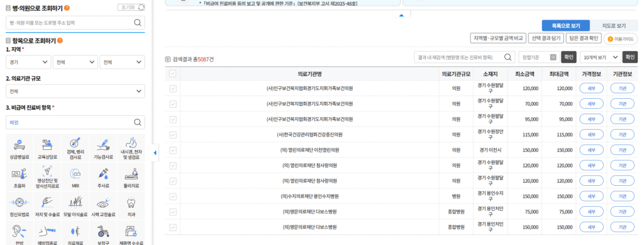
Task: Select the 제증명 수수료 document icon
Action: tap(131, 232)
